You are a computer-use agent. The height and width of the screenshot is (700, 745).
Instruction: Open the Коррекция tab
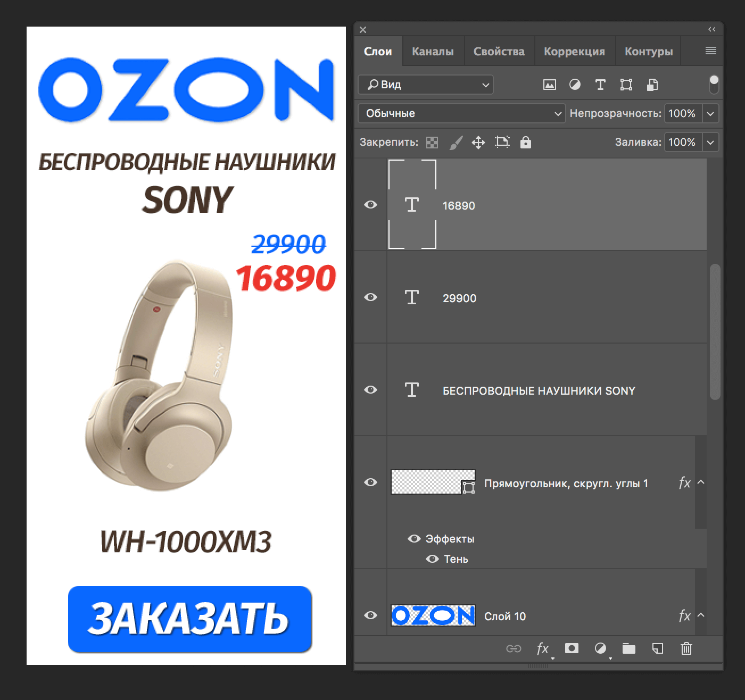click(574, 51)
